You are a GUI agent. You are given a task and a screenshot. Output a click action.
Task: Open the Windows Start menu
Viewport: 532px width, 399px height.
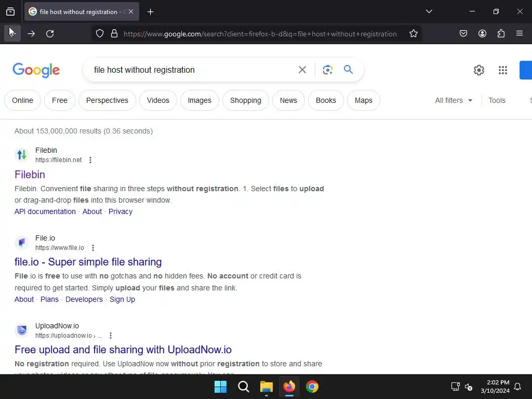[220, 387]
